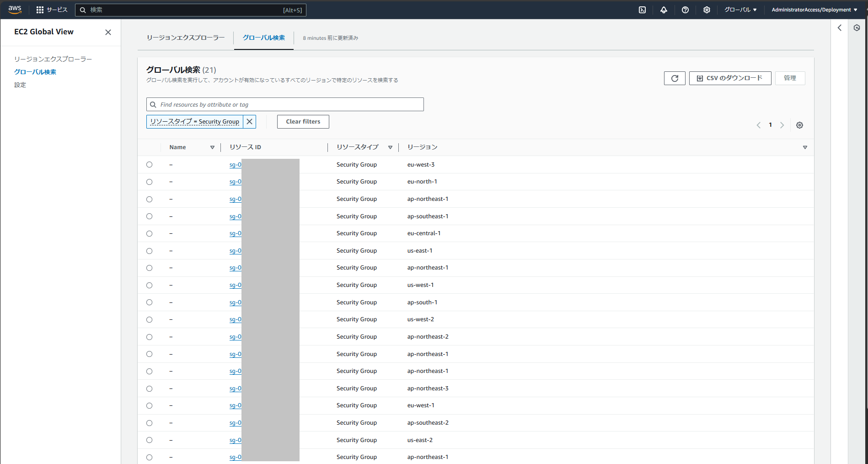Select the ap-northeast-2 security group radio
The width and height of the screenshot is (868, 464).
pos(150,337)
